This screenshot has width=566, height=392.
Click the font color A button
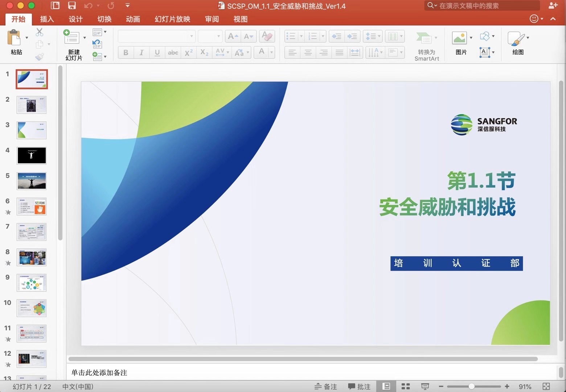tap(262, 53)
